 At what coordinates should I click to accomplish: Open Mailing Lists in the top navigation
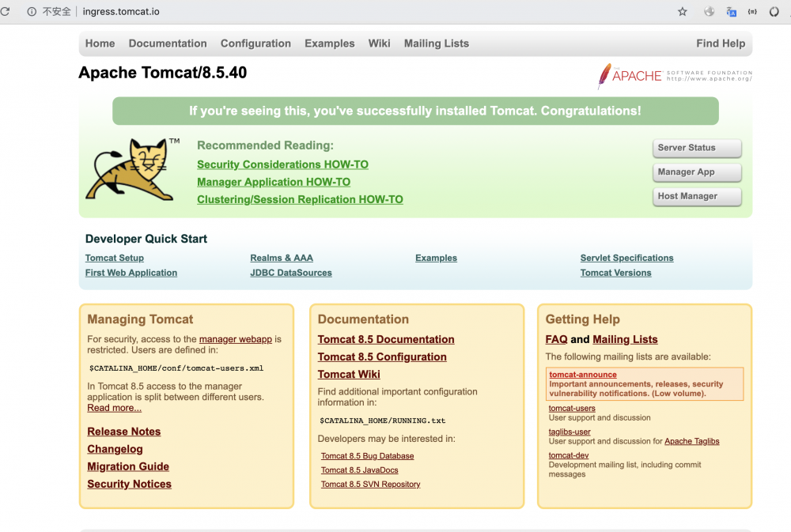pos(437,43)
